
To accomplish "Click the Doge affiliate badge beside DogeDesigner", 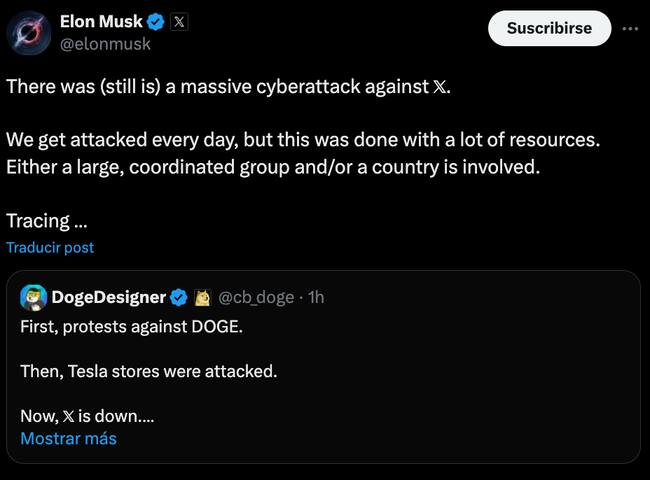I will (202, 297).
